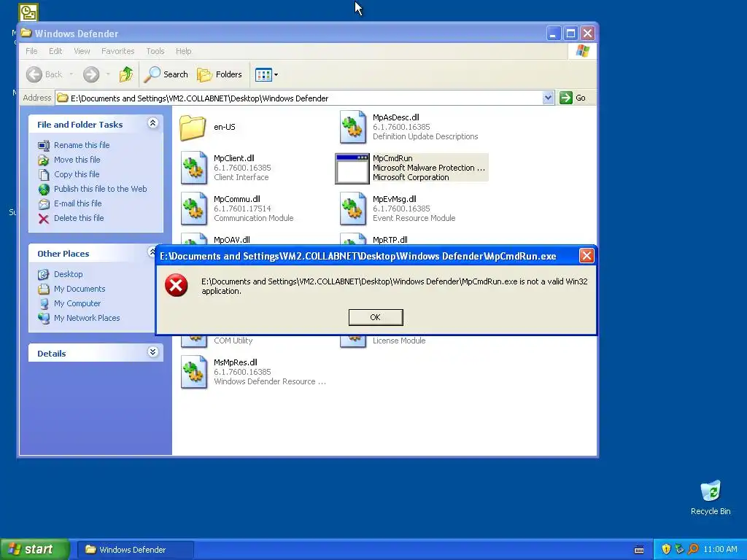Click the E-mail envelope icon

coord(44,204)
